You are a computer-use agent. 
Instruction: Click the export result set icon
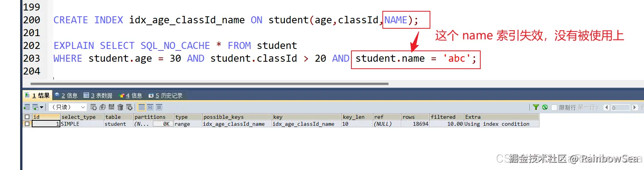pos(27,107)
